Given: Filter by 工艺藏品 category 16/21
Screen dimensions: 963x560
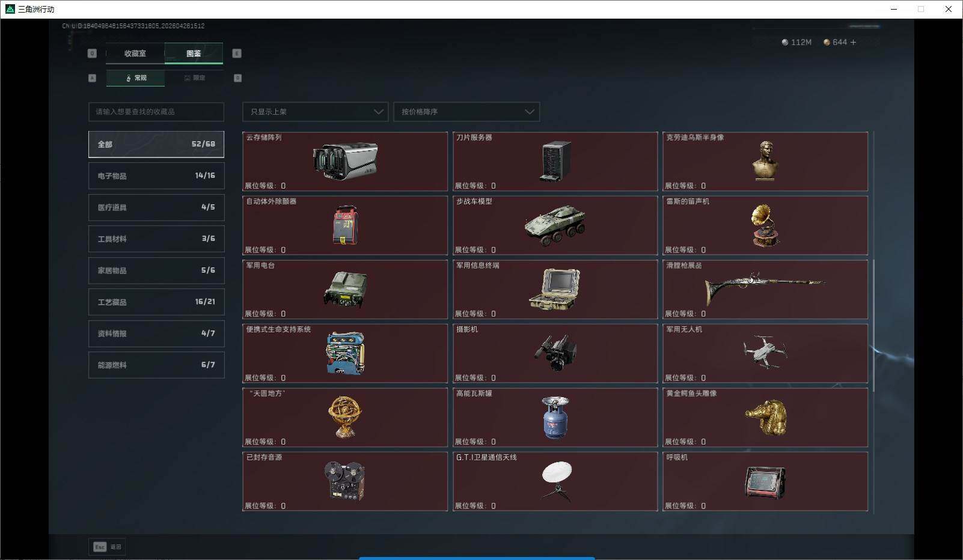Looking at the screenshot, I should tap(156, 302).
